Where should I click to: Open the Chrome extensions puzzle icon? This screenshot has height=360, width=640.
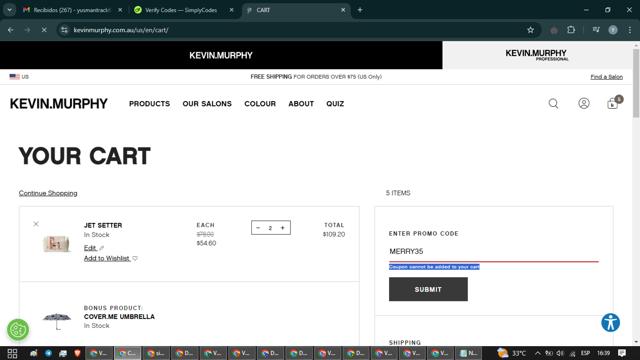point(571,30)
